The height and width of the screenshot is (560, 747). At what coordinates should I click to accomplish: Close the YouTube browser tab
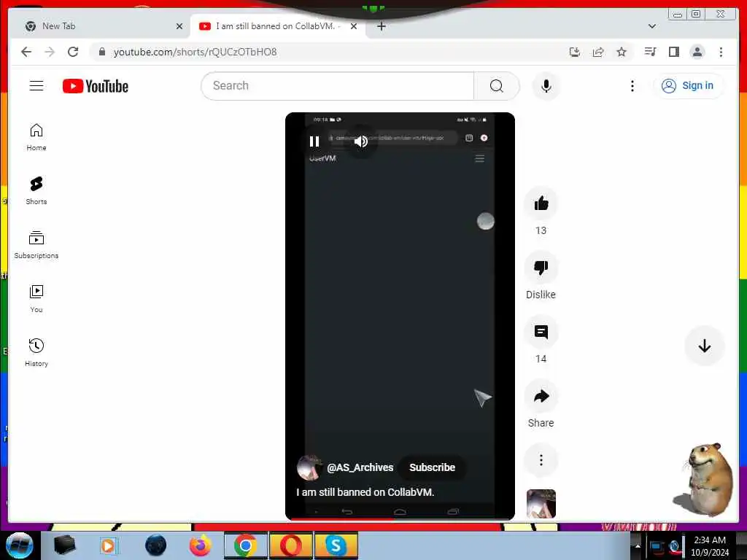pos(354,26)
